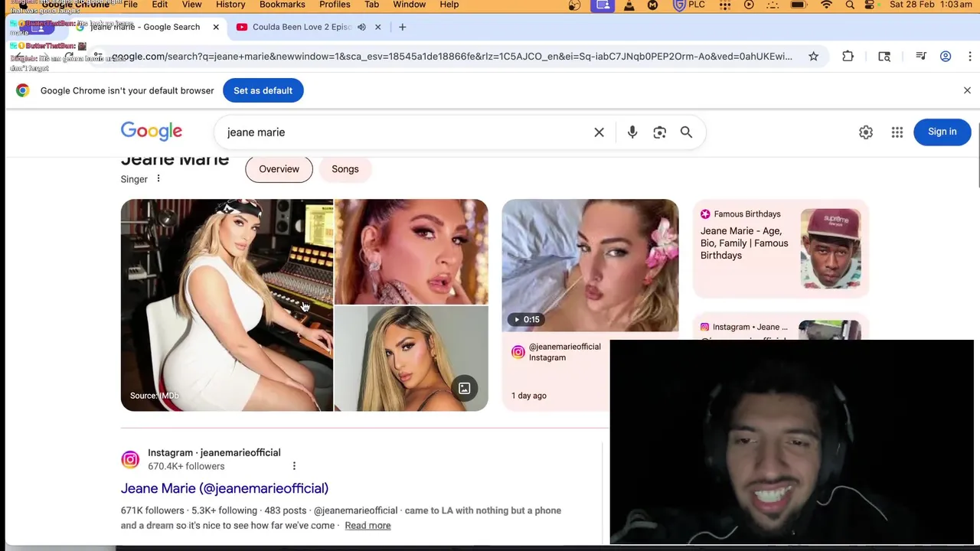Open the media controls icon in Chrome toolbar
The height and width of the screenshot is (551, 980).
pyautogui.click(x=921, y=57)
